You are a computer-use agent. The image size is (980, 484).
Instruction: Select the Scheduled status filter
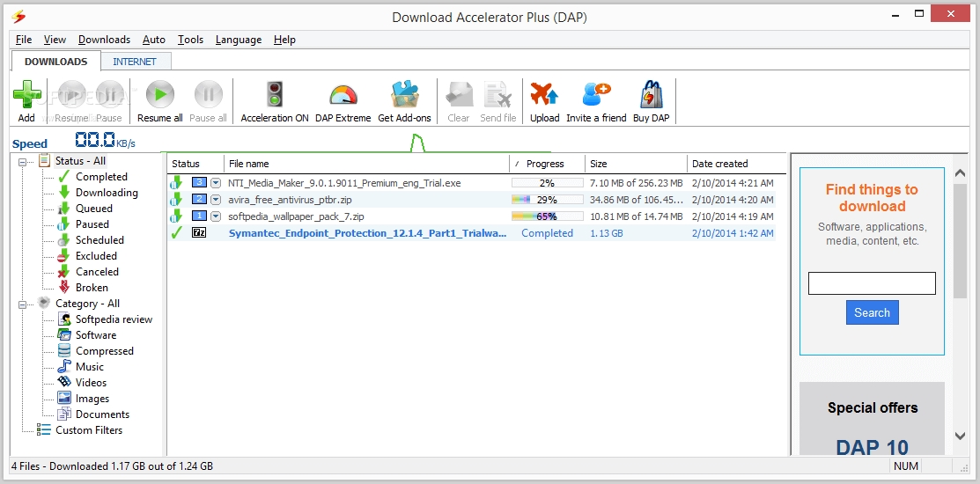99,240
